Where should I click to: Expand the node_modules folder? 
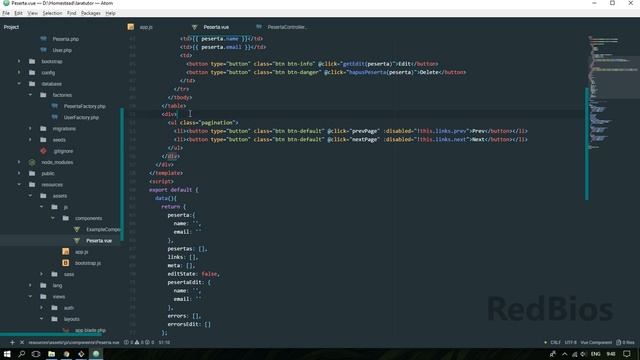click(x=19, y=162)
